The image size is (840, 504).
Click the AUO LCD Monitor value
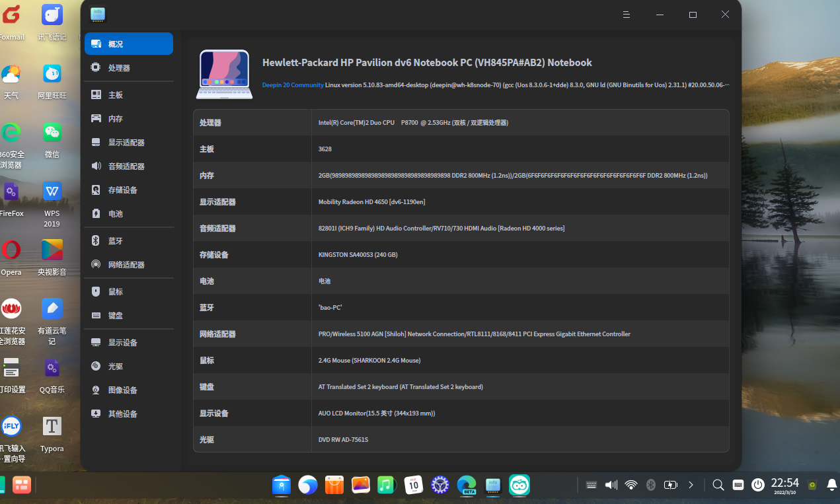(377, 413)
